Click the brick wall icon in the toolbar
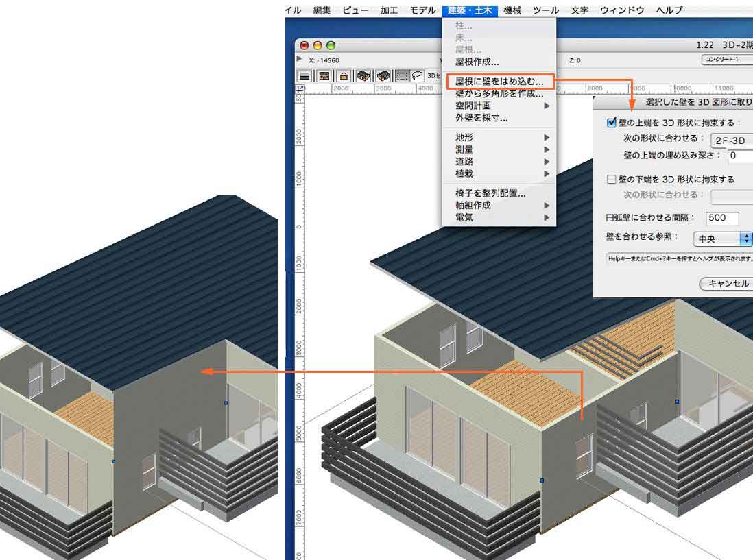This screenshot has height=560, width=753. coord(324,76)
